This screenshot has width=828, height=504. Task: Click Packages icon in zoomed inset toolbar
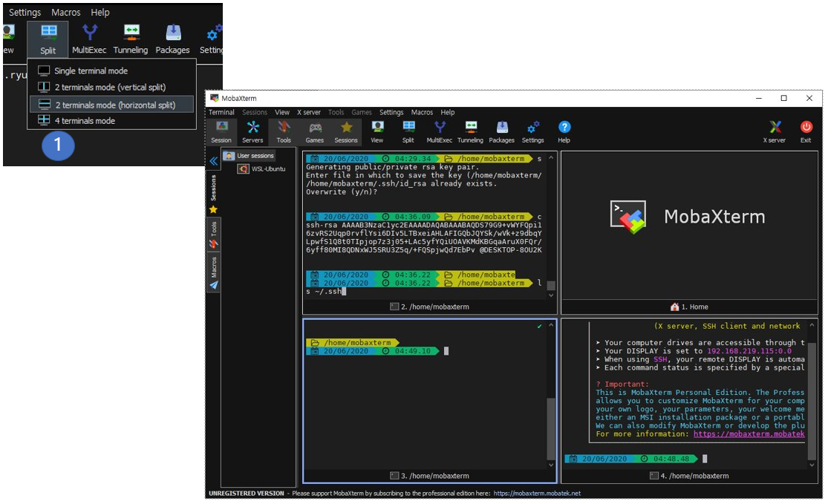(x=173, y=39)
